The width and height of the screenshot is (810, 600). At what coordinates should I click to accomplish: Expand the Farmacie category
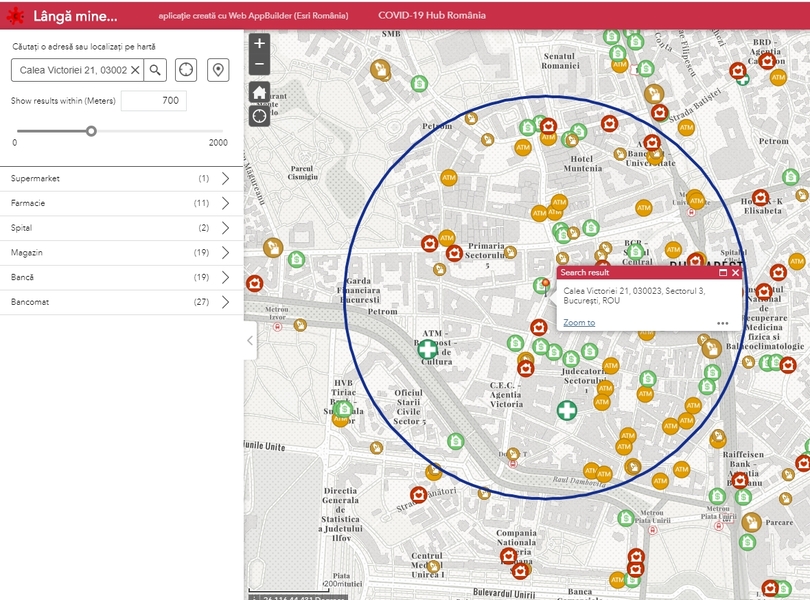pos(225,203)
